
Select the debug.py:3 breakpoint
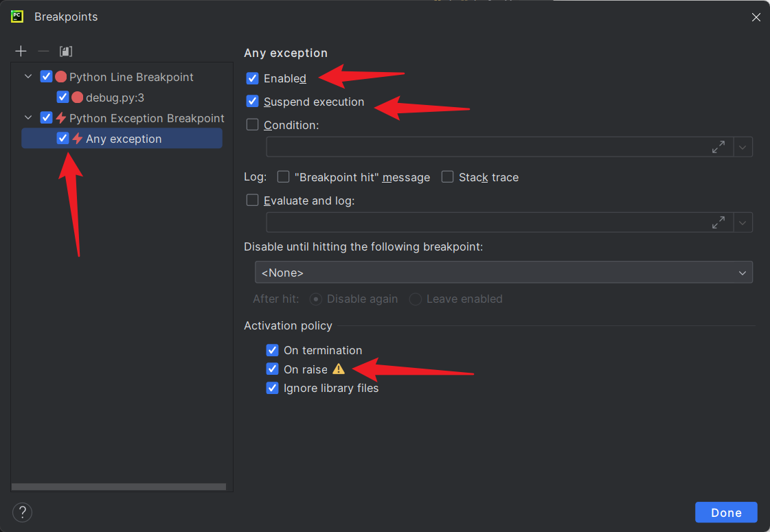pos(115,97)
